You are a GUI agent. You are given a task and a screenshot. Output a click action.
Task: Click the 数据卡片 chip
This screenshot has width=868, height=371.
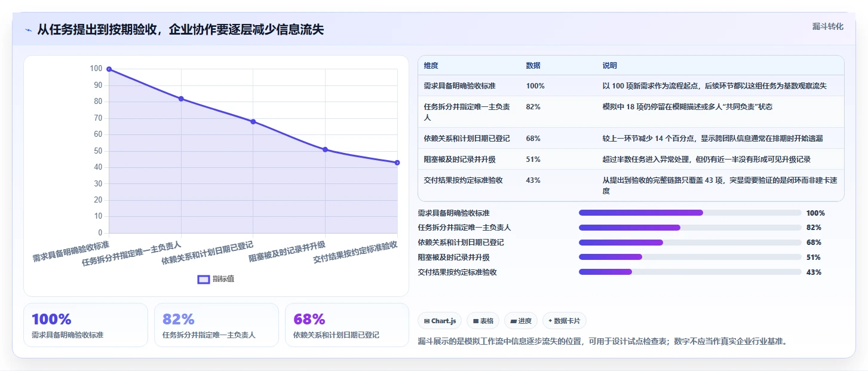pos(565,321)
